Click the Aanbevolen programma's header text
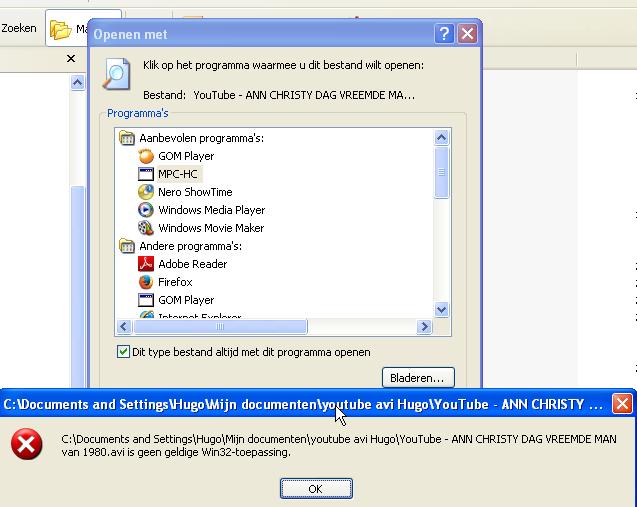The width and height of the screenshot is (637, 507). [202, 138]
